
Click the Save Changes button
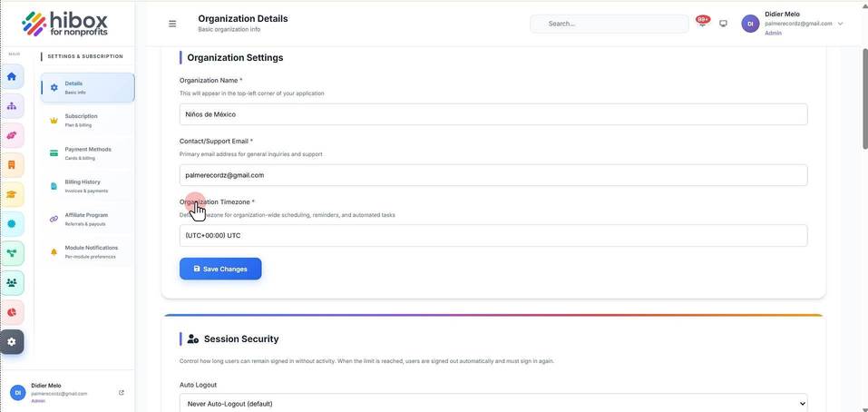click(220, 269)
